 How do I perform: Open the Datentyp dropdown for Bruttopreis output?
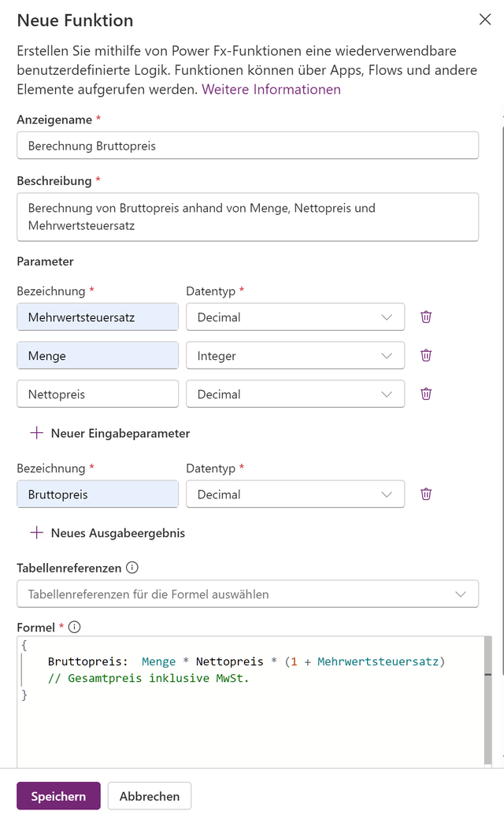click(x=295, y=494)
